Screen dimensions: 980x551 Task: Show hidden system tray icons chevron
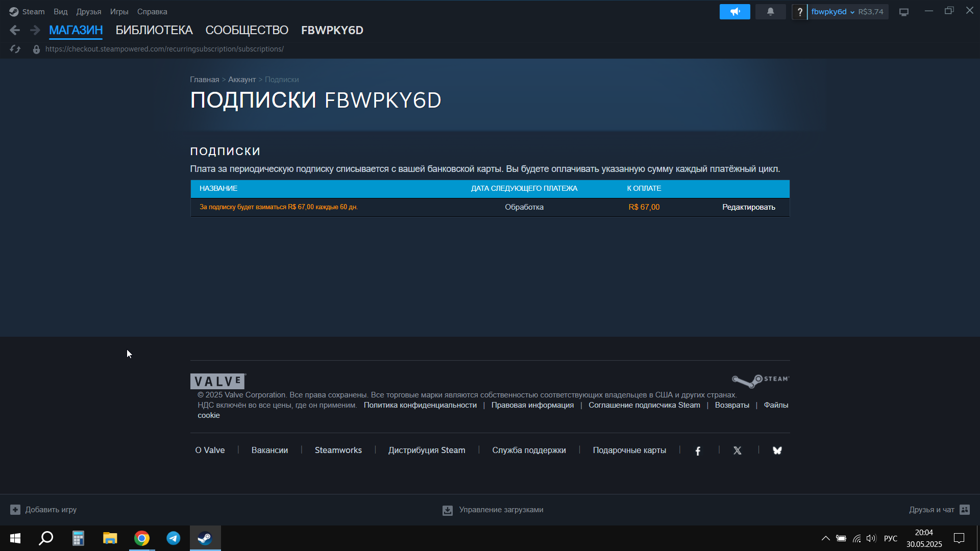pos(825,538)
